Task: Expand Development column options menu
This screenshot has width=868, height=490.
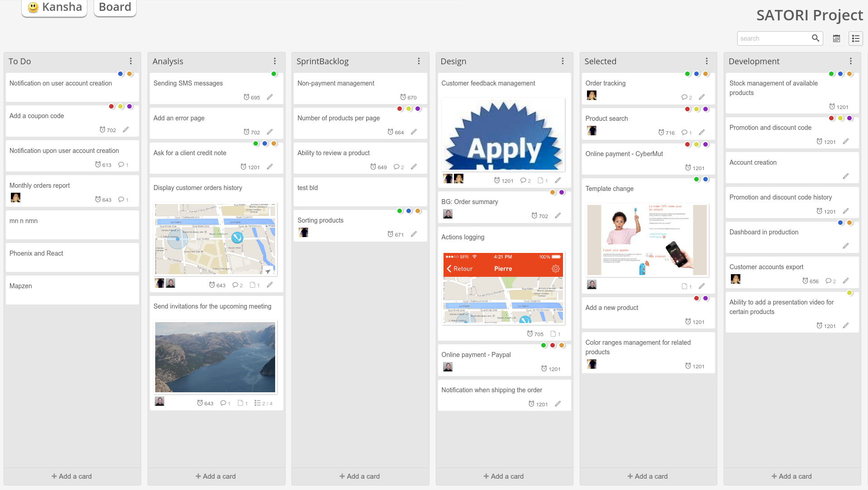Action: [x=851, y=61]
